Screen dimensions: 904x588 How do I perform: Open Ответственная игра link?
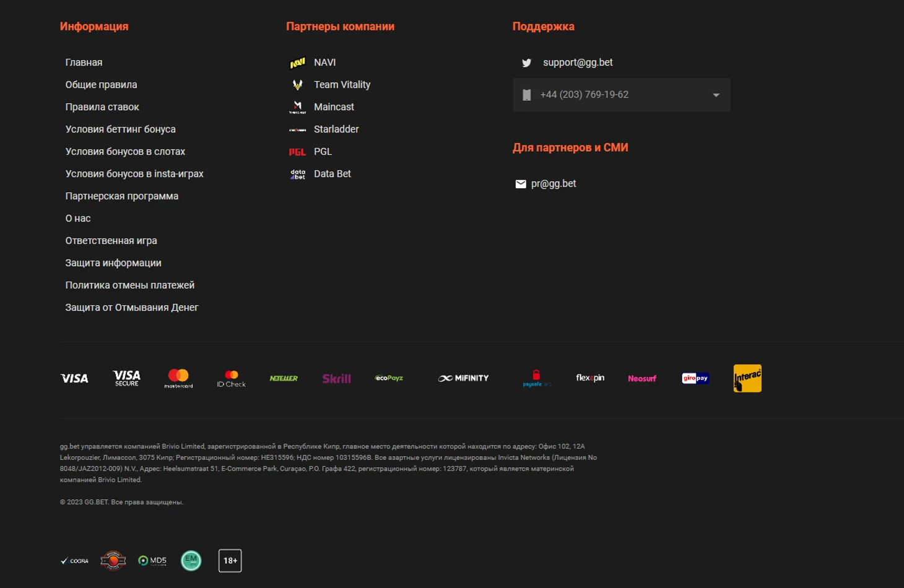pyautogui.click(x=111, y=241)
